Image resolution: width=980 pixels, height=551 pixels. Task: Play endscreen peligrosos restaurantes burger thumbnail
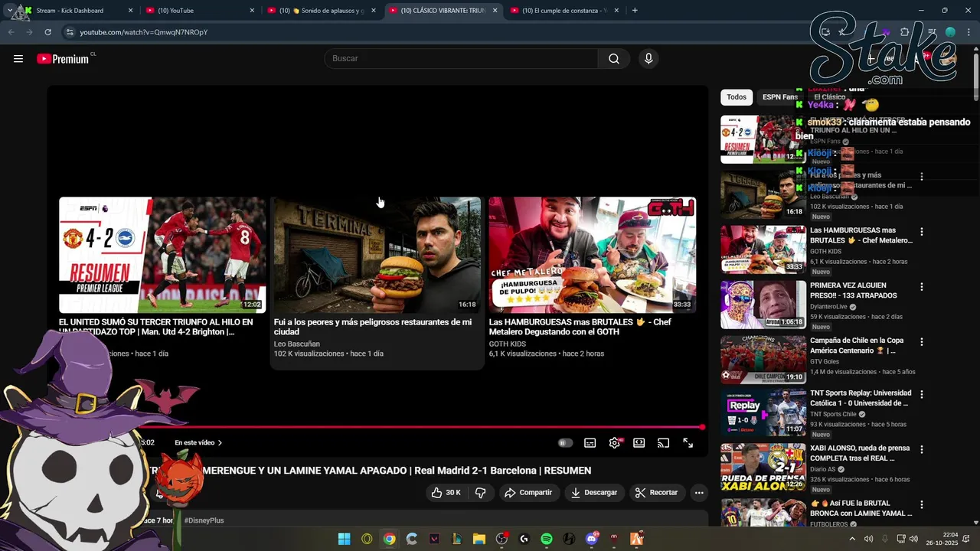[x=377, y=255]
